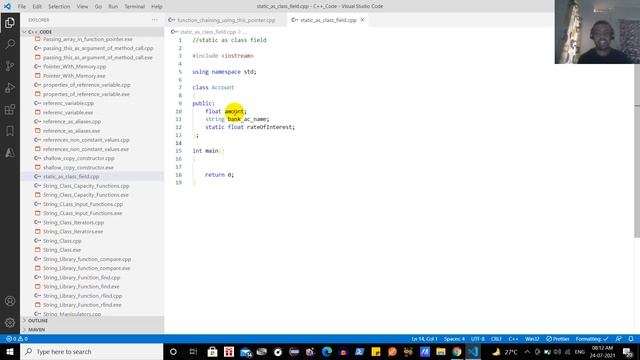
Task: Open String_Library_function_compare.cpp file
Action: tap(87, 259)
